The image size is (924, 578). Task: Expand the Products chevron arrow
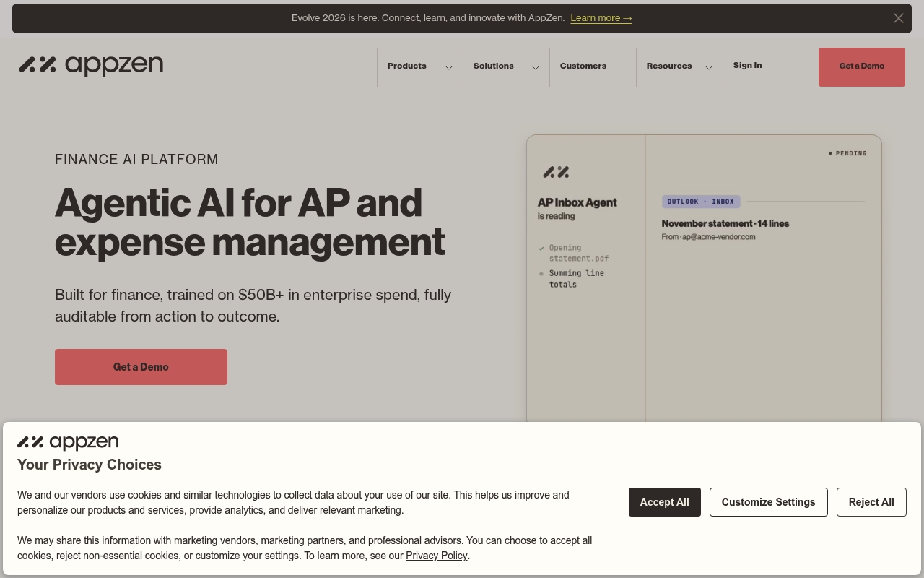tap(448, 67)
